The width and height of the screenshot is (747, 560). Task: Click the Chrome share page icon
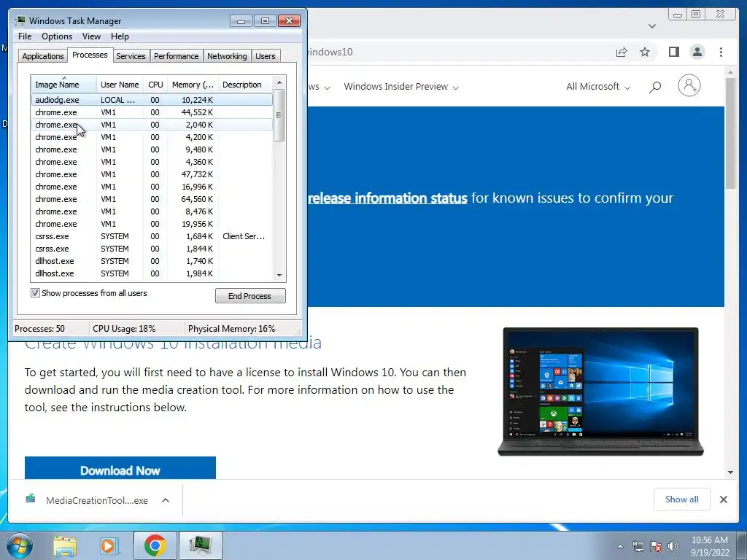click(x=622, y=52)
